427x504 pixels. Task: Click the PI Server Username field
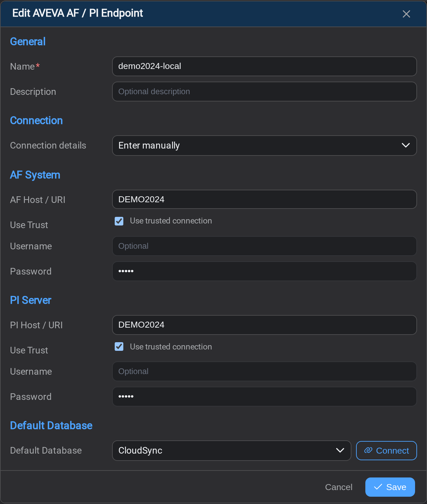point(264,371)
